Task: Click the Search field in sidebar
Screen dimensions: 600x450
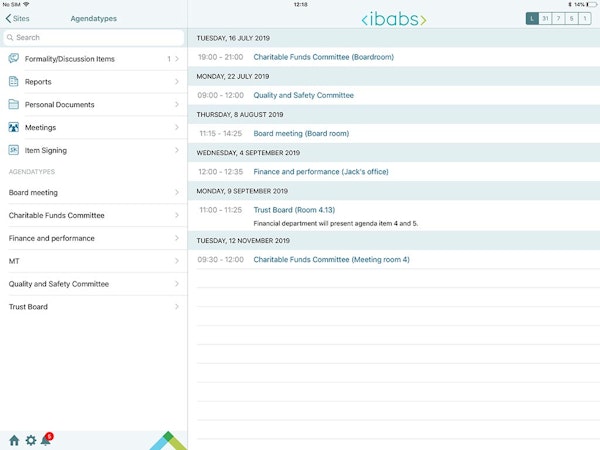Action: point(94,38)
